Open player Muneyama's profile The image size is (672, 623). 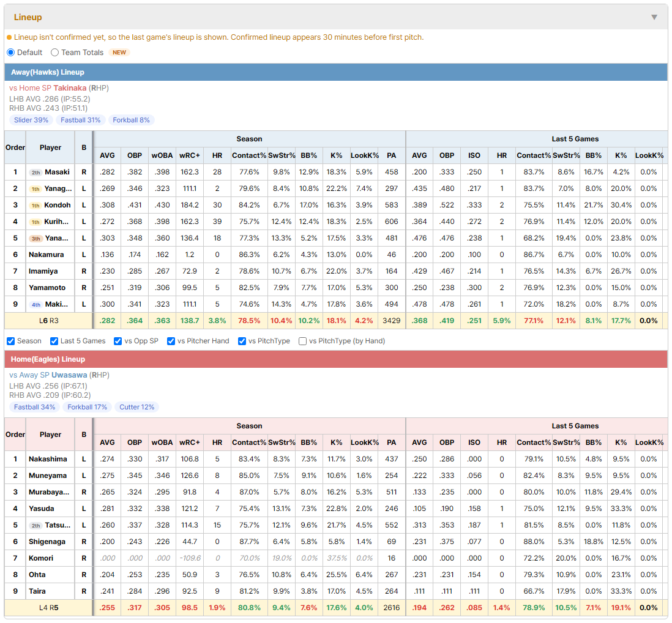tap(48, 476)
